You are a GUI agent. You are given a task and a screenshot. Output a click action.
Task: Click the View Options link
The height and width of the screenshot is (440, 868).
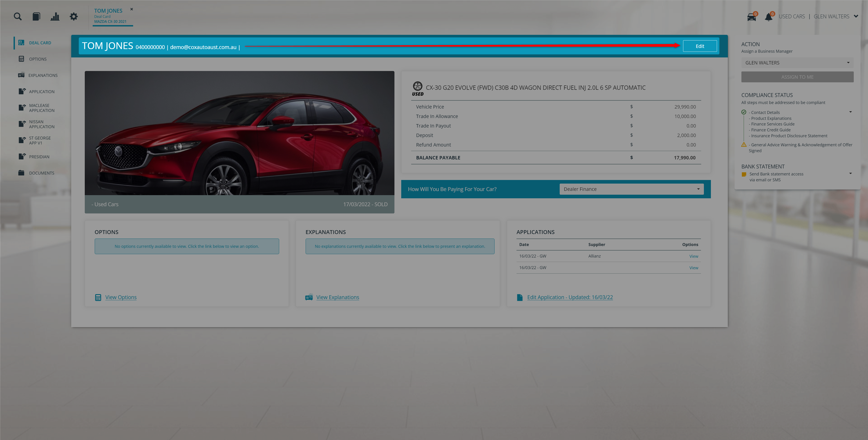point(121,297)
